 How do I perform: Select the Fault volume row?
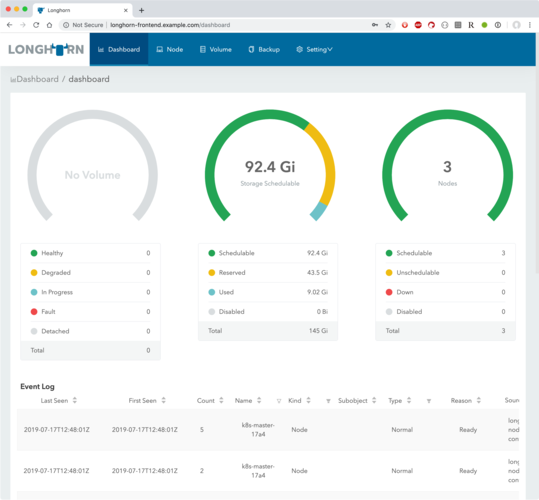[90, 312]
